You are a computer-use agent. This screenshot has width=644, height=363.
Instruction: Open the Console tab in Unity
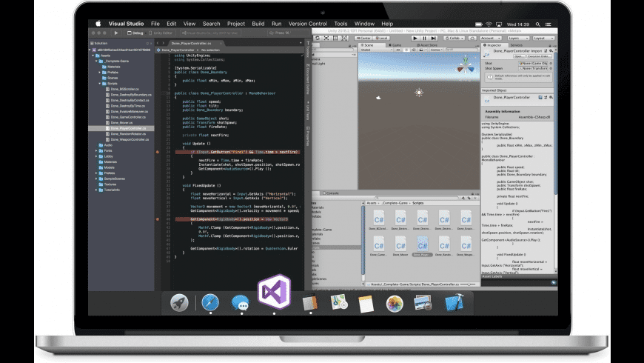pos(330,193)
